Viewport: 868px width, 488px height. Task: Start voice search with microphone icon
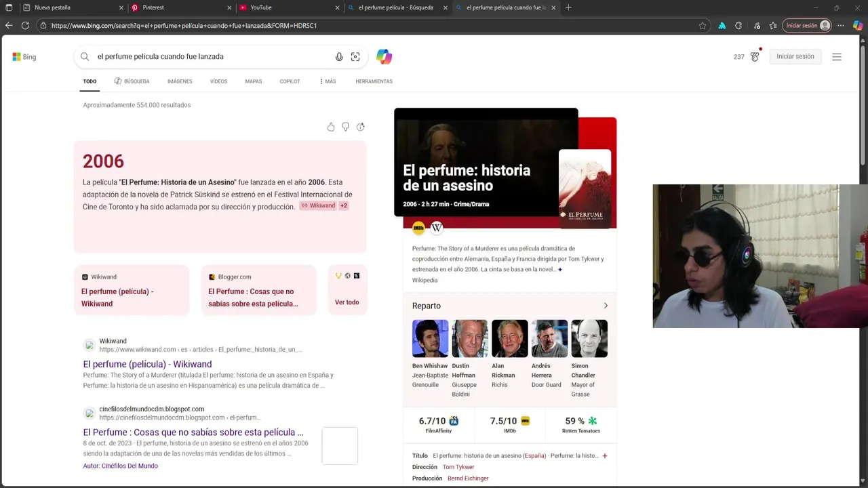tap(339, 57)
